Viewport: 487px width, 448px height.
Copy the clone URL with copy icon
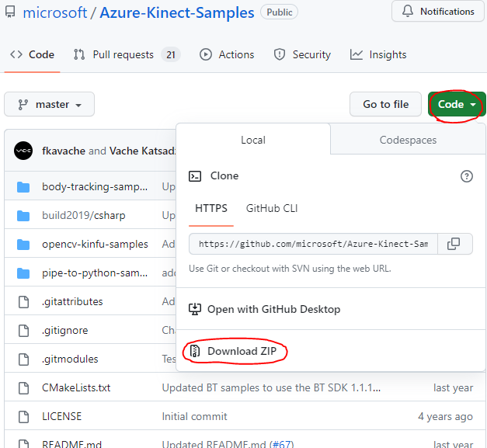tap(454, 244)
